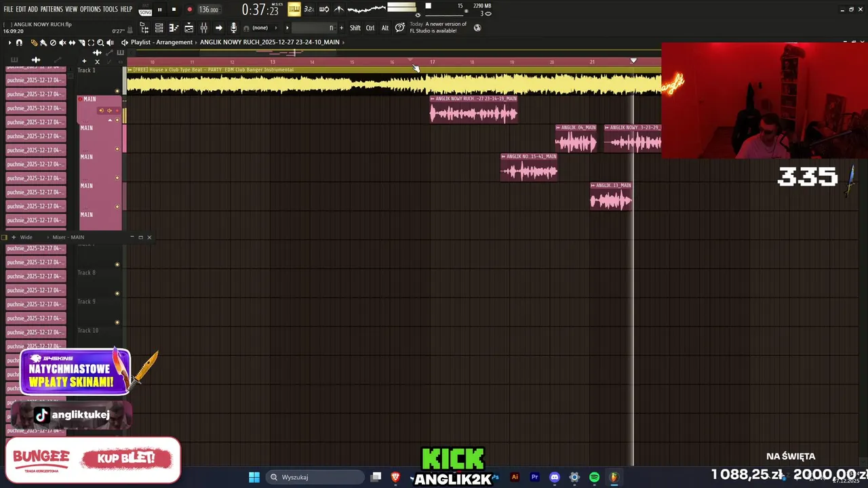Open the PATTERNS menu

pos(52,9)
